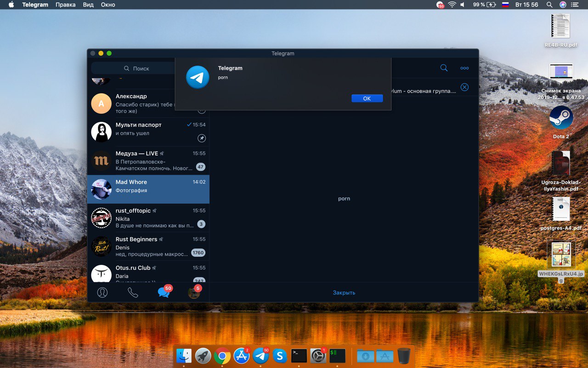
Task: Switch to the Calls phone tab
Action: [x=133, y=293]
